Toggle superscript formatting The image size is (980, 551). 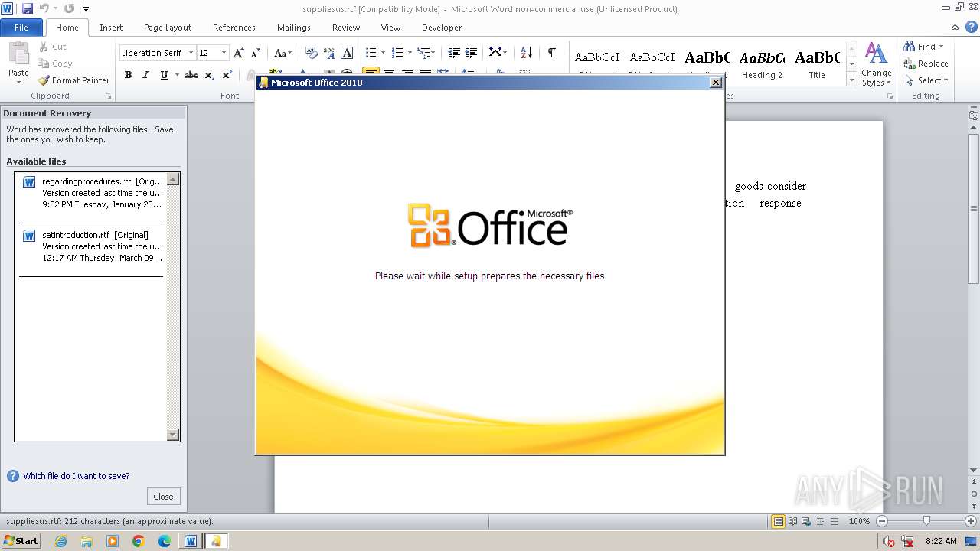[227, 75]
